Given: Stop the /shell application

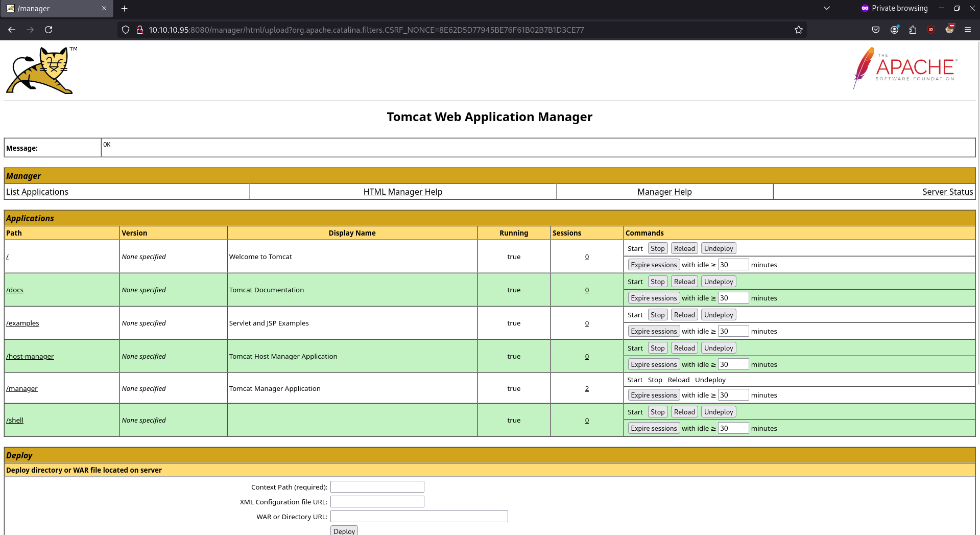Looking at the screenshot, I should [658, 412].
